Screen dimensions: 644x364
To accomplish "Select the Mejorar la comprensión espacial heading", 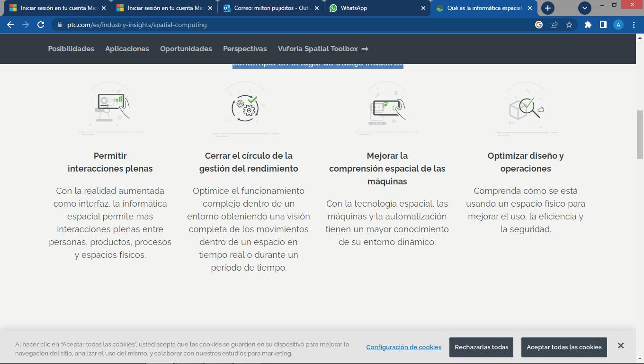I will [387, 168].
